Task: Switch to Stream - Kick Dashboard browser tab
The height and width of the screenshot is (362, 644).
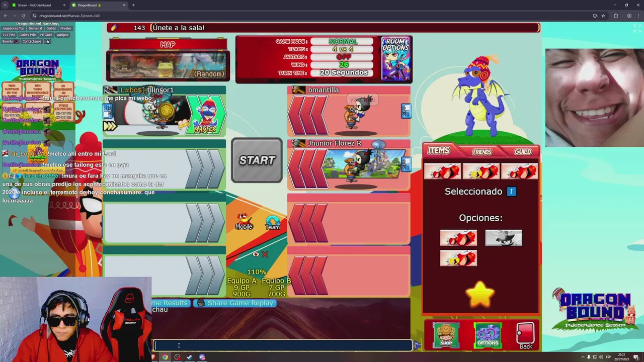Action: tap(39, 5)
